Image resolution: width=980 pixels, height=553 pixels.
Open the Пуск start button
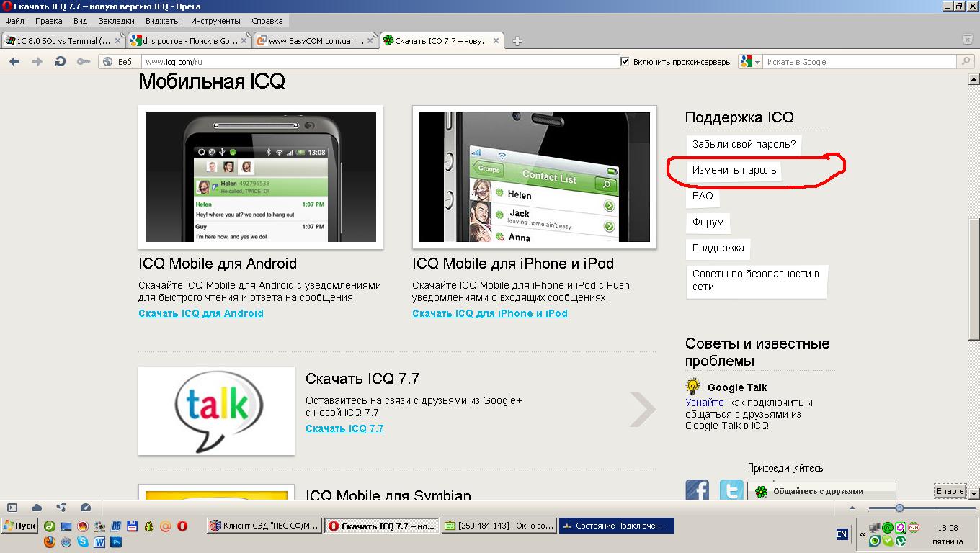[x=20, y=526]
